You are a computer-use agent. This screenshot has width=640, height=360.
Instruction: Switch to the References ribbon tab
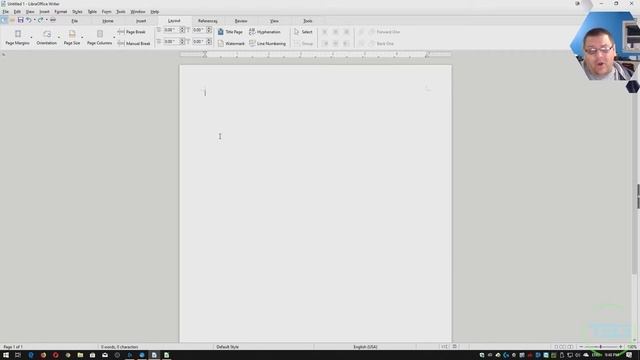pos(207,21)
